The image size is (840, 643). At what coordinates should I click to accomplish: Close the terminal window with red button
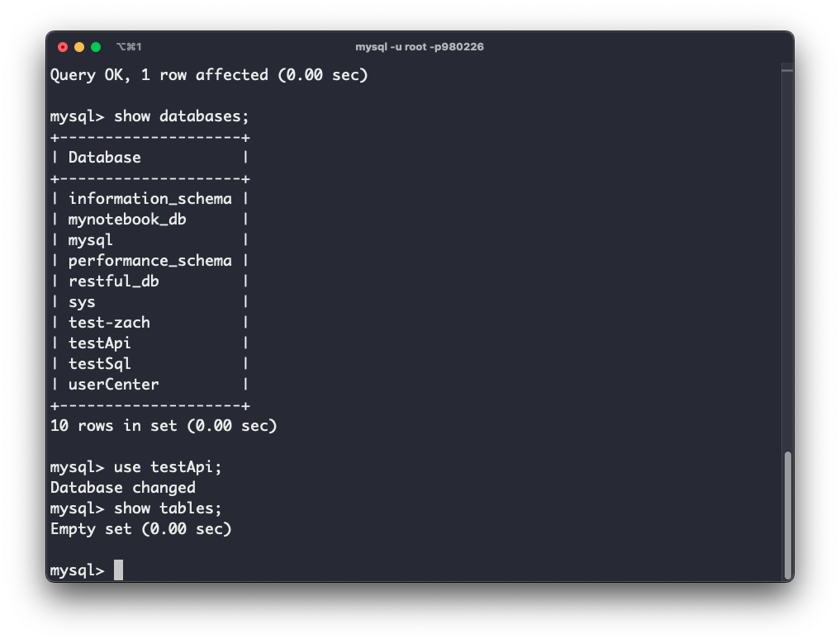click(x=63, y=47)
